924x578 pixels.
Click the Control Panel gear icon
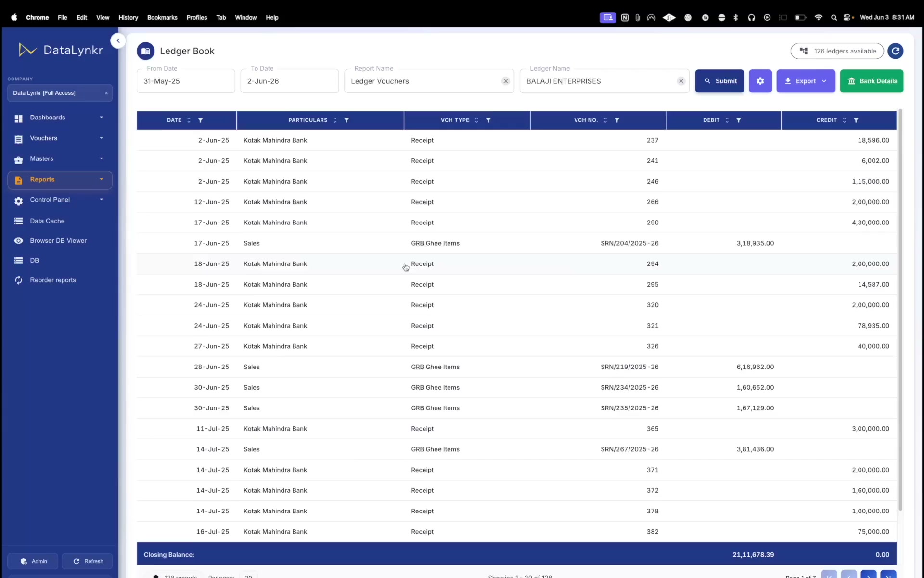click(x=18, y=201)
